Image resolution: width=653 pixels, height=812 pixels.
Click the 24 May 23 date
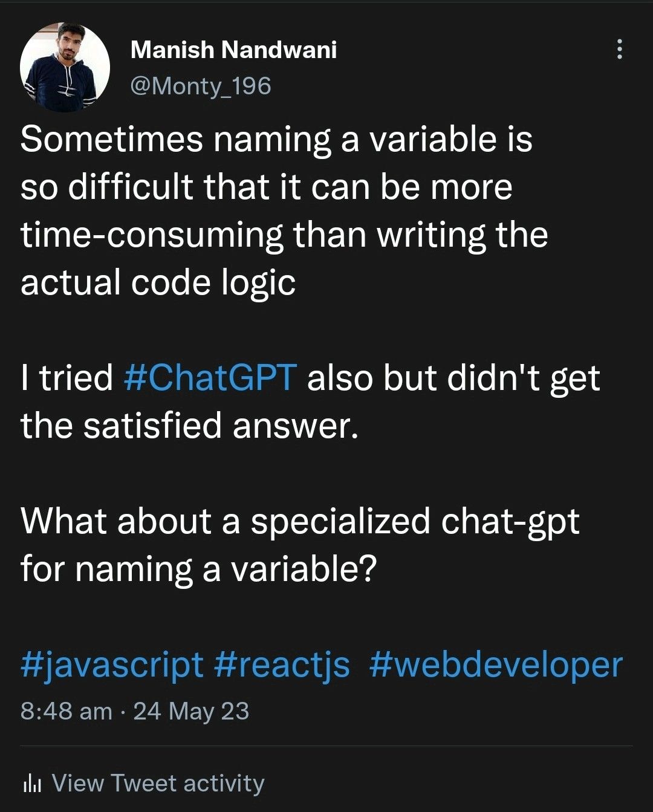[x=191, y=711]
